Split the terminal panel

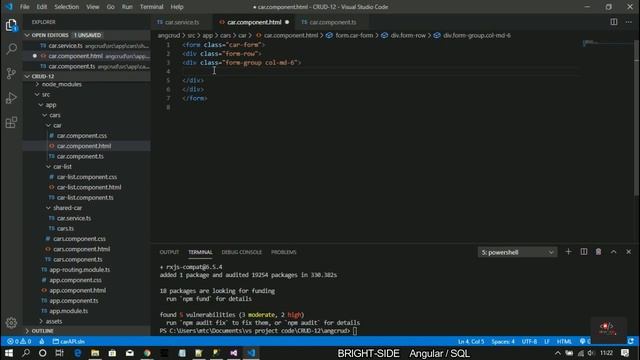tap(584, 252)
